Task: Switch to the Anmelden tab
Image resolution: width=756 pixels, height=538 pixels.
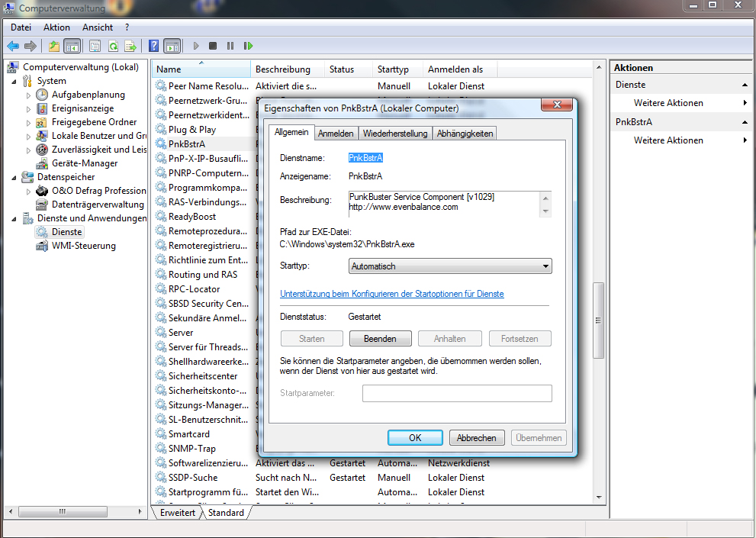Action: (336, 134)
